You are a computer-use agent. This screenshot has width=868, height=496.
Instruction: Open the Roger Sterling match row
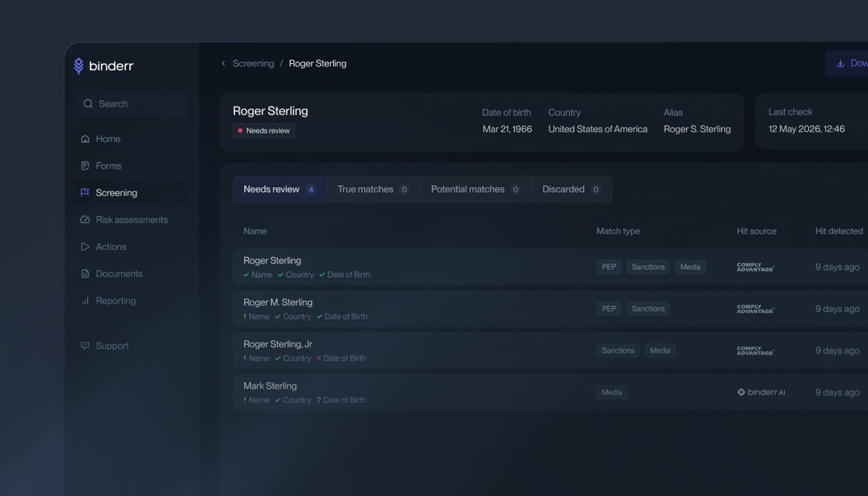(551, 267)
